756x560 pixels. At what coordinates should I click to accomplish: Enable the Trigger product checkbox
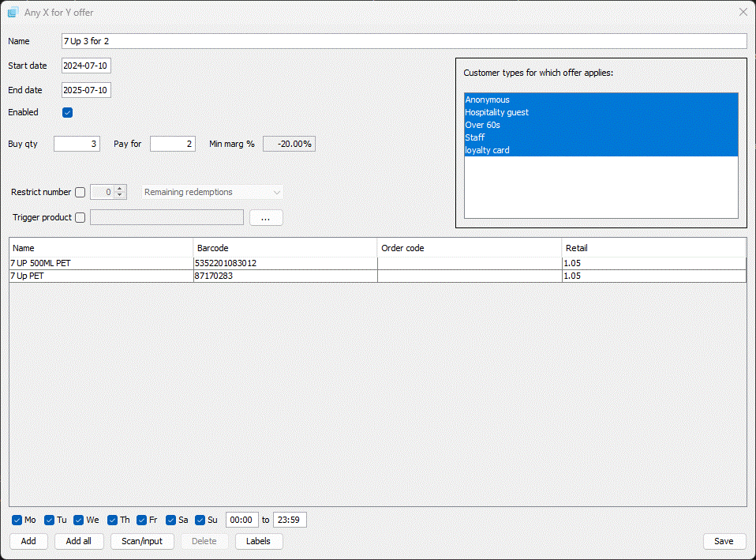coord(80,218)
